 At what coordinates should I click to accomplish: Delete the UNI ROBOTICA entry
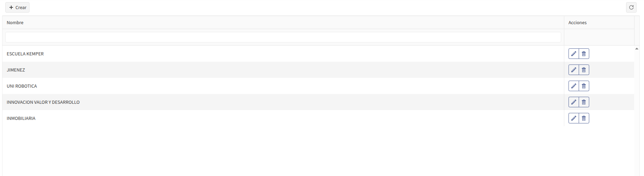[x=584, y=86]
